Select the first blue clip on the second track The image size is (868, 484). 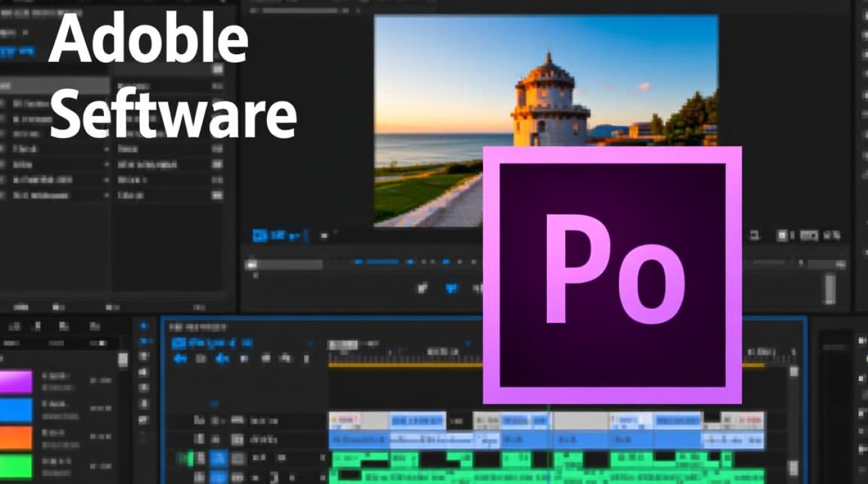(x=359, y=441)
